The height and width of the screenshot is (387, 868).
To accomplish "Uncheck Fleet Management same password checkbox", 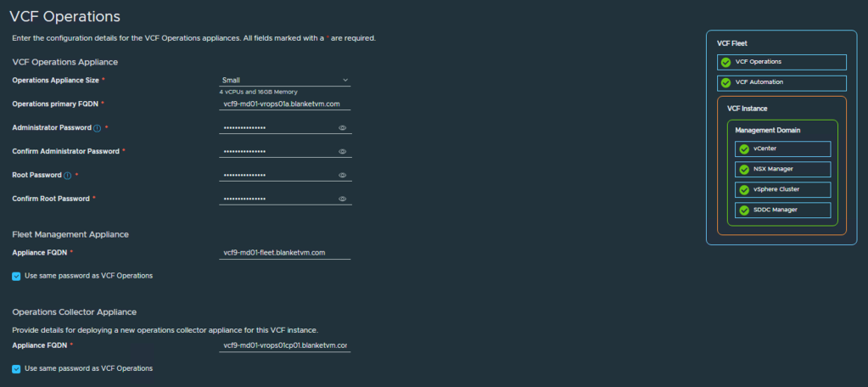I will coord(17,276).
